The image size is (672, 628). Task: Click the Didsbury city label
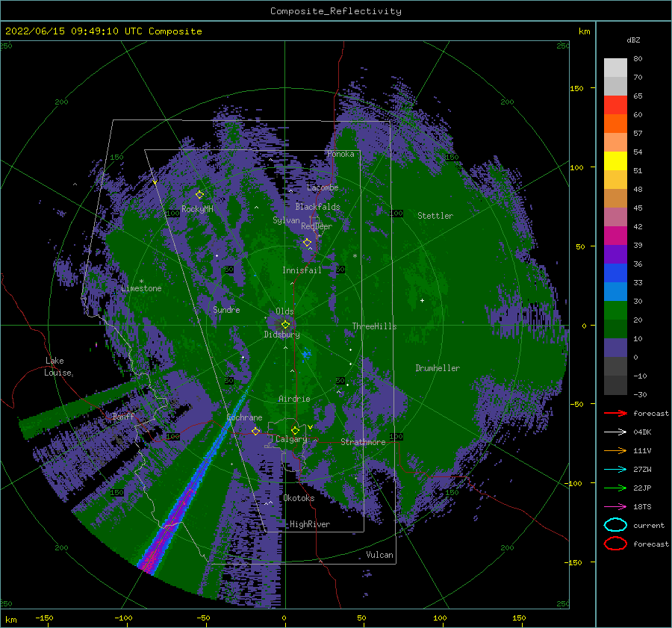(x=281, y=335)
